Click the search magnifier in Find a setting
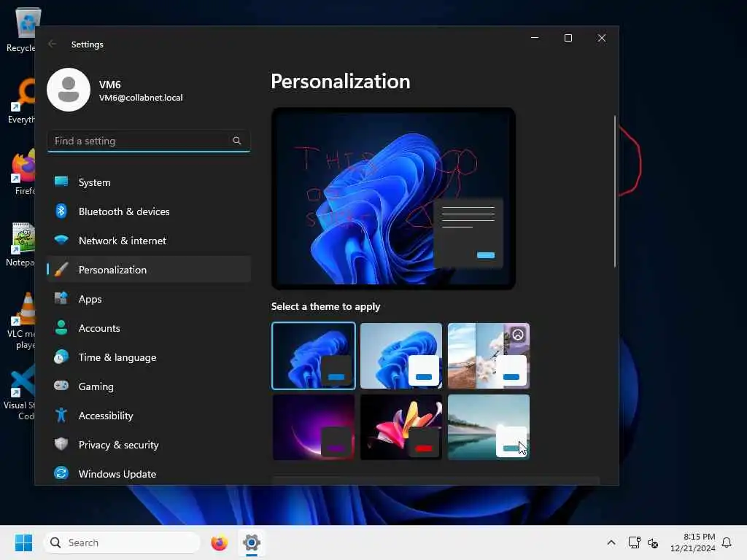 237,141
